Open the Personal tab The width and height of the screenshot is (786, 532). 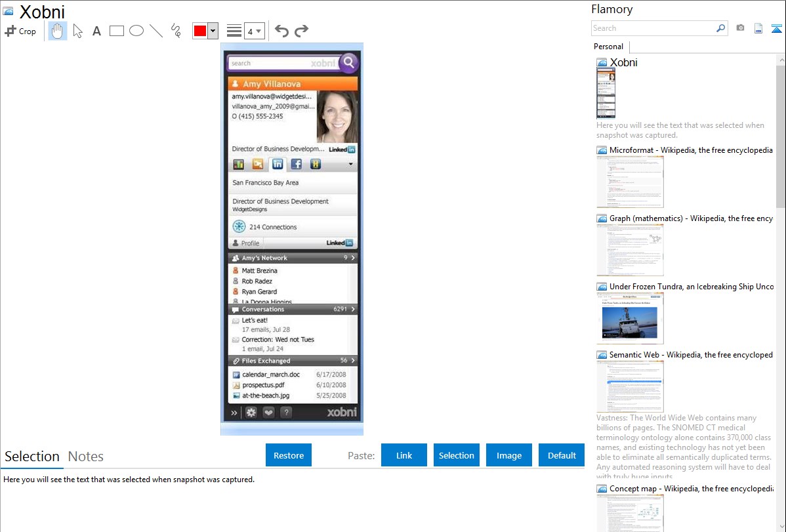pos(609,47)
